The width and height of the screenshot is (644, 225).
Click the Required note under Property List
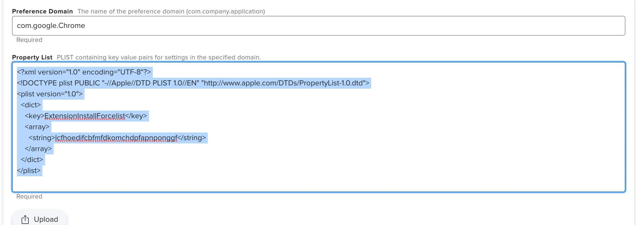[29, 197]
